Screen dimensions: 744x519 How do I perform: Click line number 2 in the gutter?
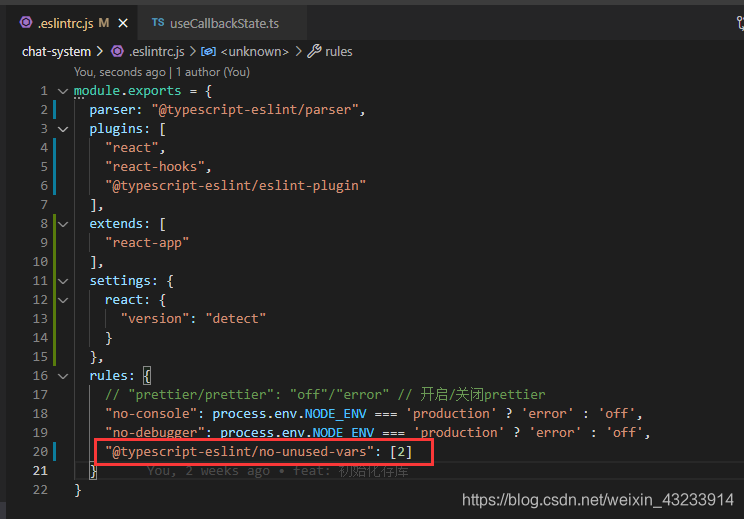[44, 110]
